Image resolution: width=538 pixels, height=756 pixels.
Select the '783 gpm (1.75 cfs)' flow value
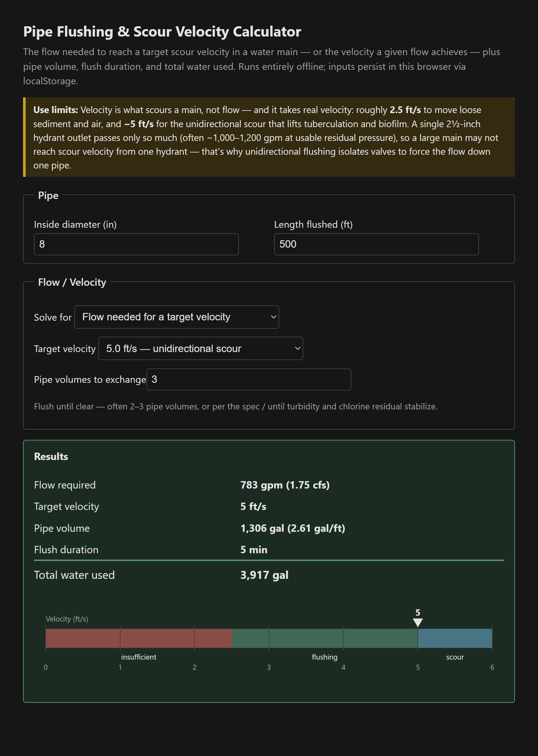[285, 485]
